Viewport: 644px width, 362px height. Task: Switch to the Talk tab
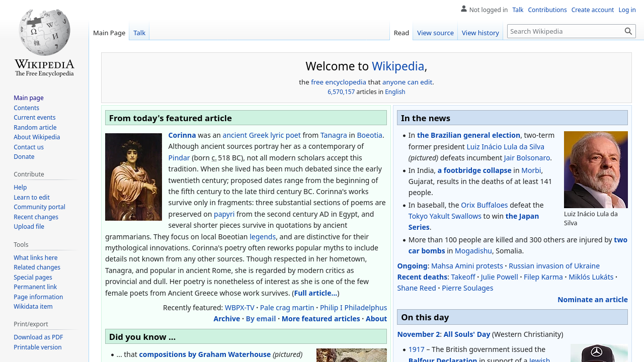point(139,33)
